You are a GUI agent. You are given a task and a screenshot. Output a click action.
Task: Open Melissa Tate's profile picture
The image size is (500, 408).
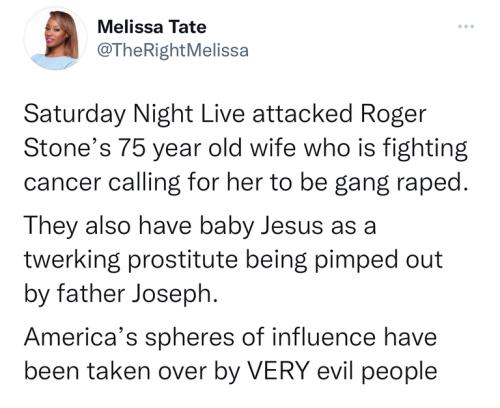tap(55, 38)
